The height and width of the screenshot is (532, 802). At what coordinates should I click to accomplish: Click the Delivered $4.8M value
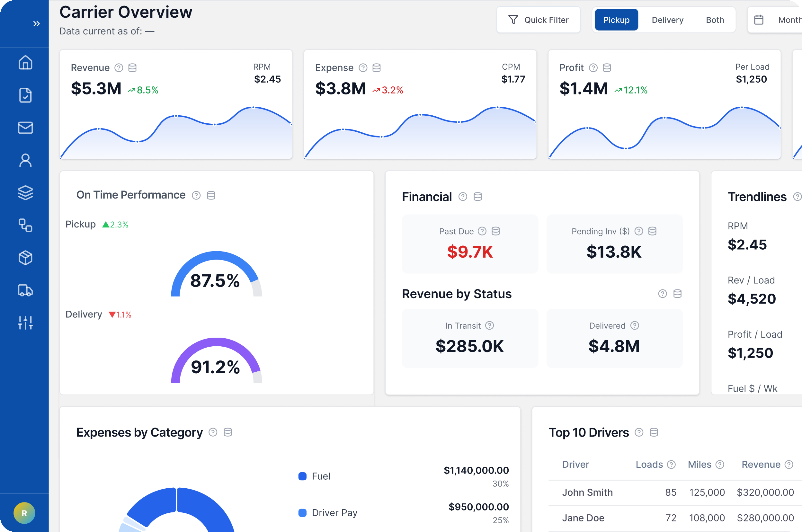click(x=614, y=346)
